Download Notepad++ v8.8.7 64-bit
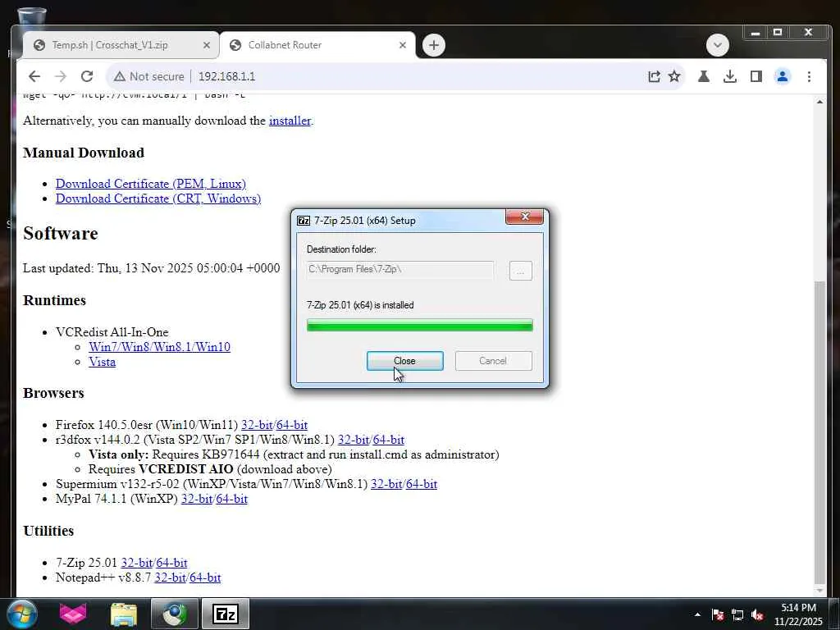 pos(205,578)
